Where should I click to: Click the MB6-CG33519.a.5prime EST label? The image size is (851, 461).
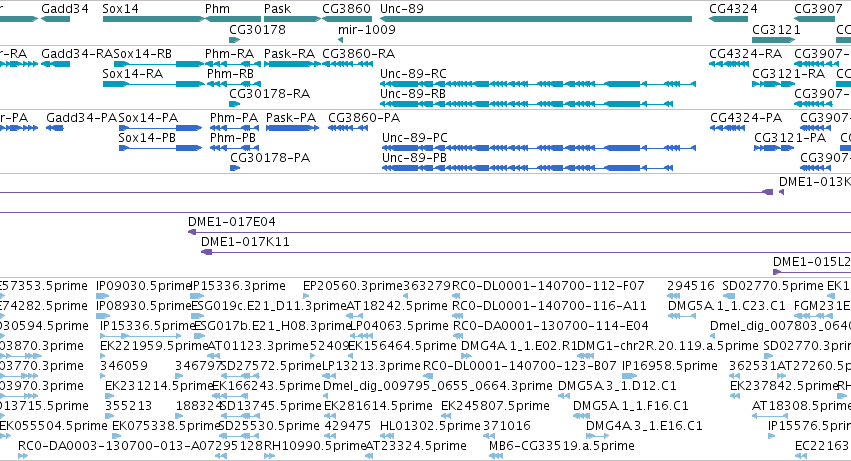click(x=562, y=447)
